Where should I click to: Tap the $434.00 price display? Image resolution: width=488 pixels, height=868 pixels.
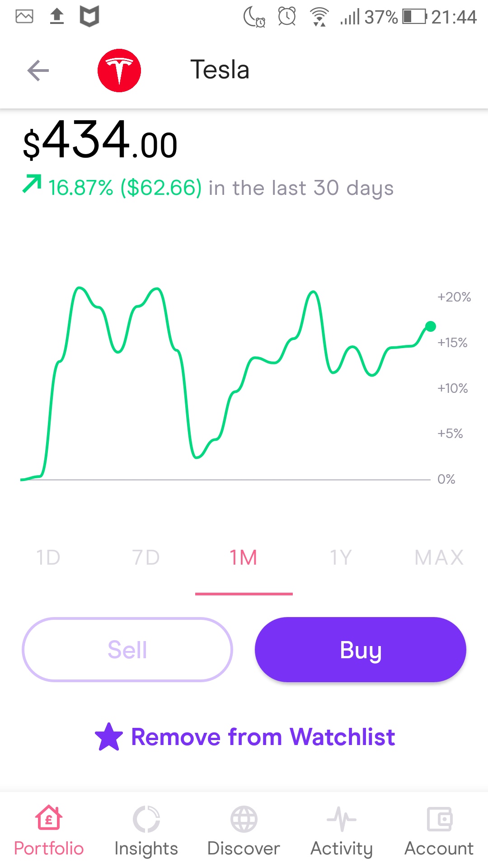click(x=100, y=140)
